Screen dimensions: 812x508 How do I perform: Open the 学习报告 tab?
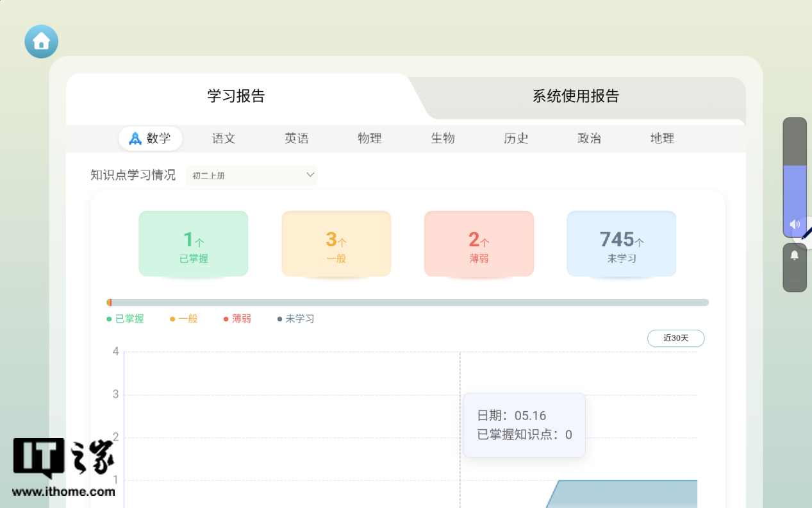tap(236, 96)
